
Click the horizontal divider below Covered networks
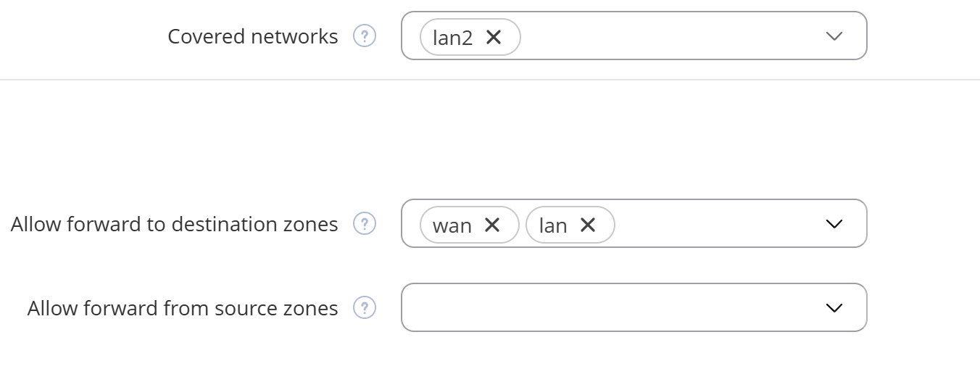[490, 80]
